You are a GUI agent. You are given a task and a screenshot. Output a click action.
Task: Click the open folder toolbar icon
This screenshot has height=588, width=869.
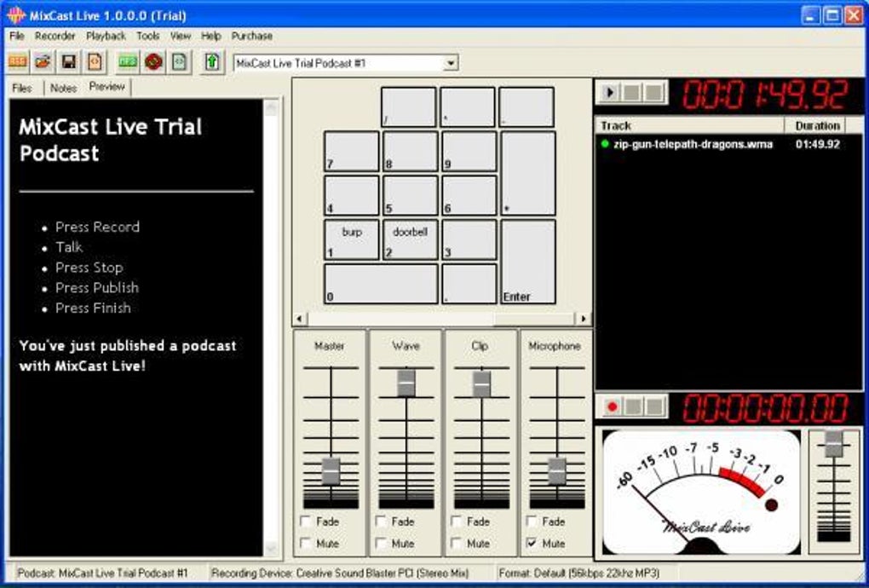tap(43, 61)
